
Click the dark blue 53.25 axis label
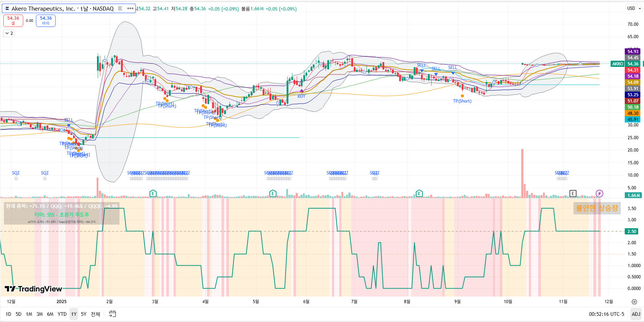(x=633, y=95)
